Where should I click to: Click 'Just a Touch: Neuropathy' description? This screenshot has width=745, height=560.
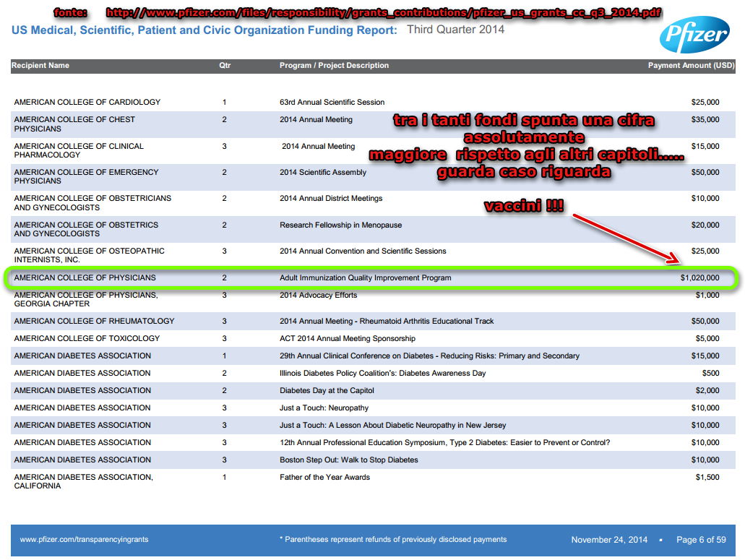click(x=324, y=408)
